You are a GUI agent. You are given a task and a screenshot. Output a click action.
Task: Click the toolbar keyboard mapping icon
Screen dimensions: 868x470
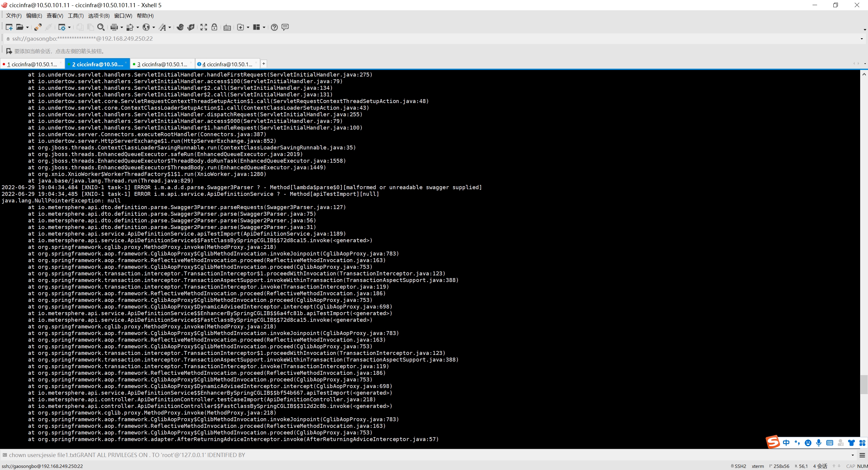(x=228, y=28)
